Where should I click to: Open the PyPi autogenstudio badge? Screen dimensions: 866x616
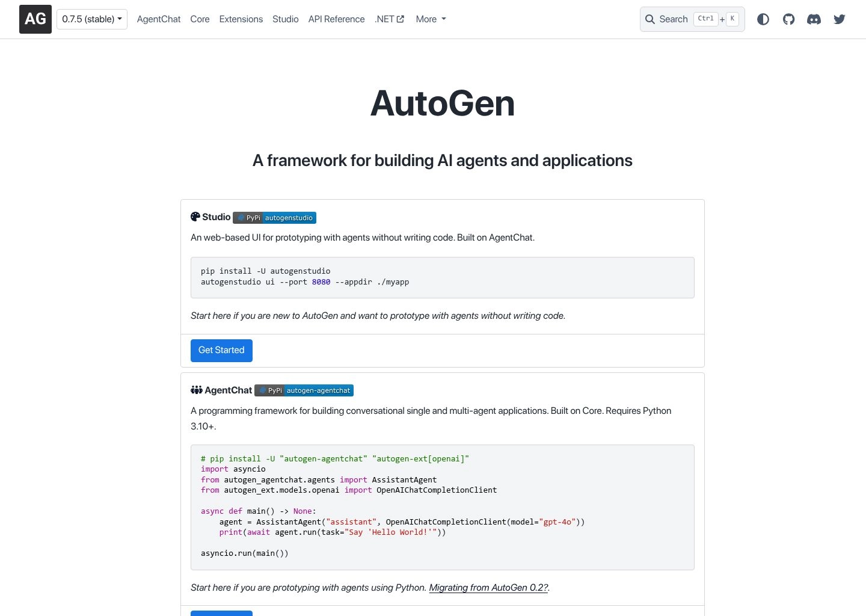[274, 218]
